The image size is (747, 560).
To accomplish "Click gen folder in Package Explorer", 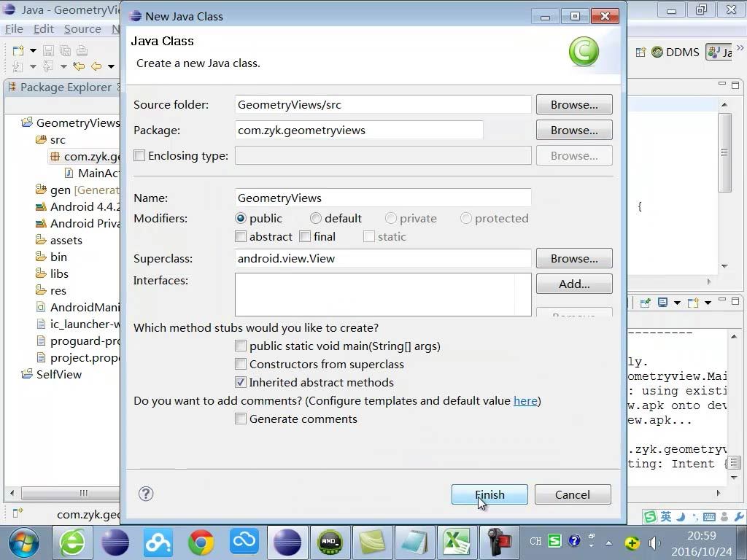I will pos(77,190).
